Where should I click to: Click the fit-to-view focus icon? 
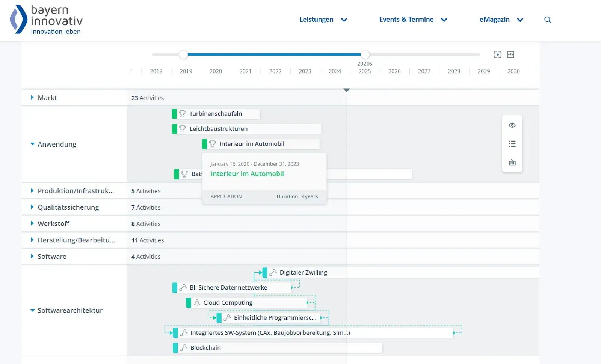pyautogui.click(x=497, y=55)
